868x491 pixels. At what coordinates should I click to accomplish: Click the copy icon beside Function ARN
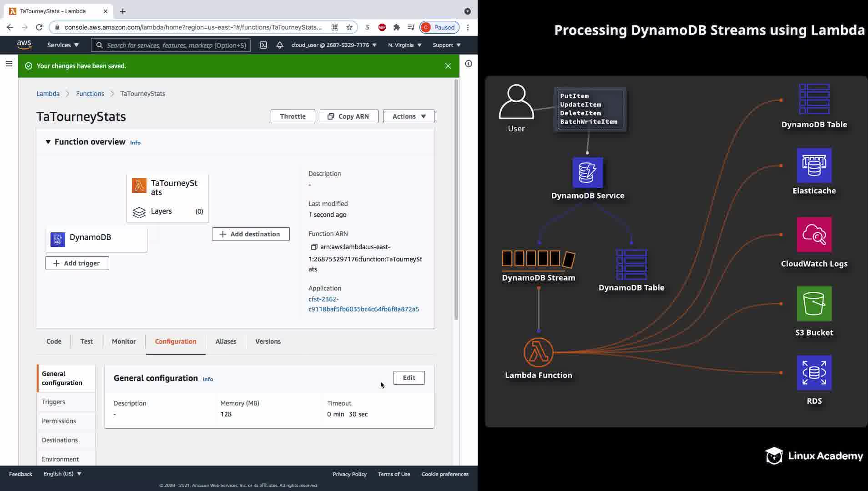click(314, 247)
